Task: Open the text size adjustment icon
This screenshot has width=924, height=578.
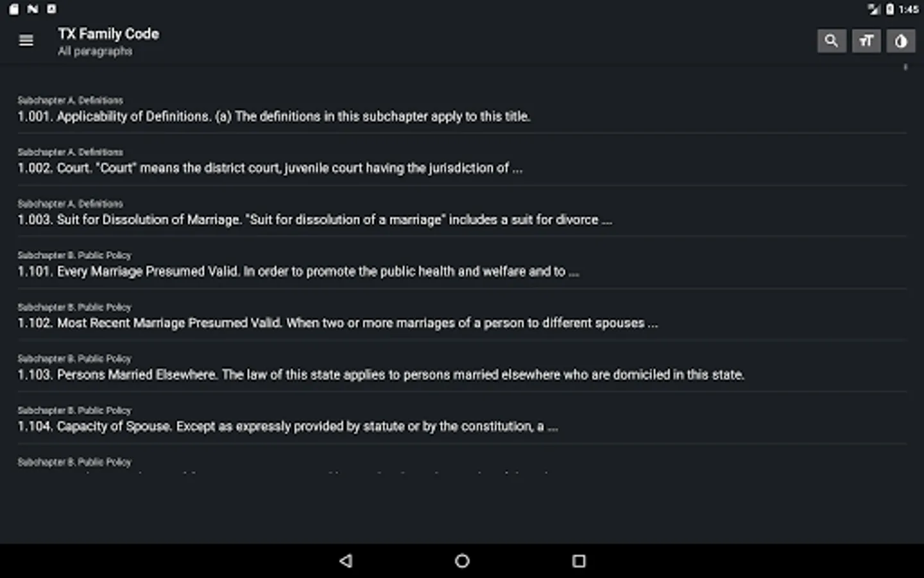Action: 866,41
